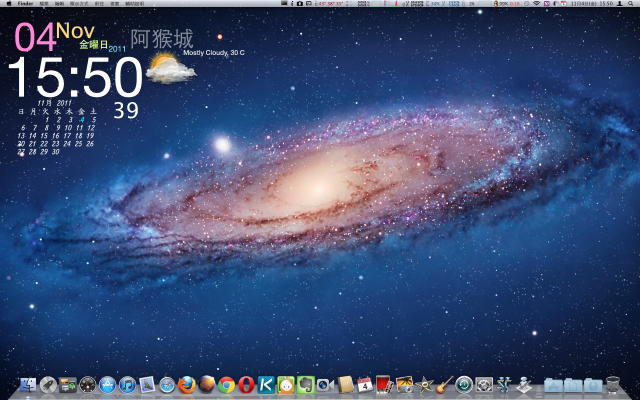
Task: Open the Finder menu in menu bar
Action: point(25,4)
